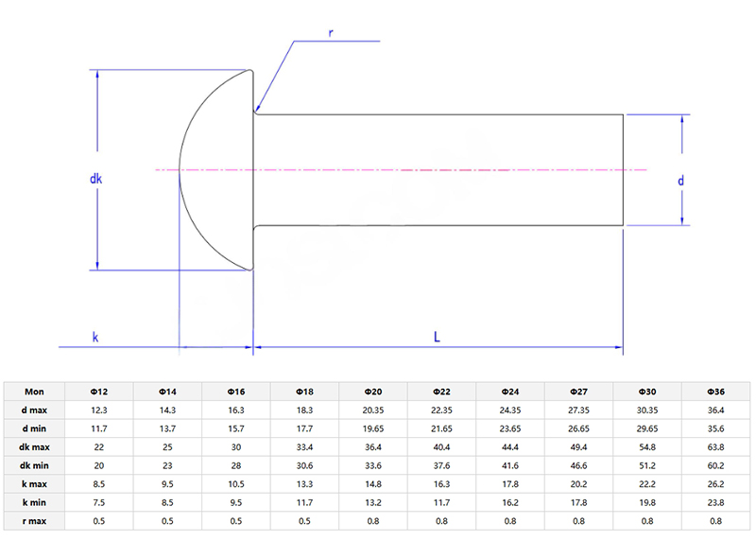Click the 'k' head height label
Image resolution: width=756 pixels, height=541 pixels.
(x=94, y=336)
